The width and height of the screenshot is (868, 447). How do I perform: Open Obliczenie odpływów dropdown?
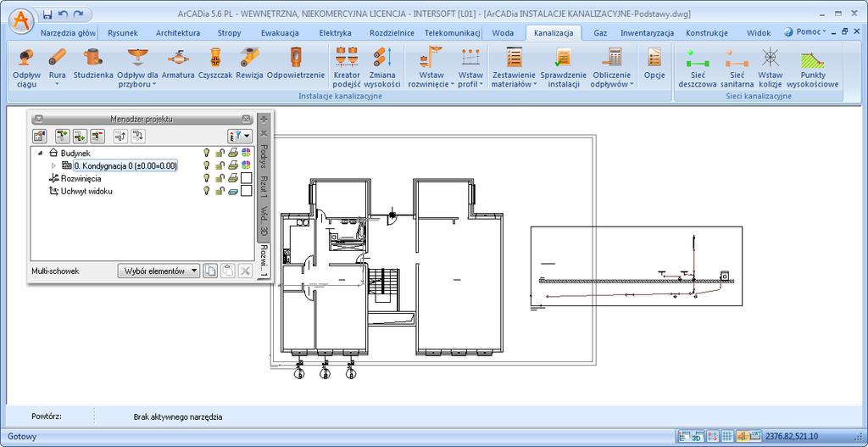(x=632, y=85)
